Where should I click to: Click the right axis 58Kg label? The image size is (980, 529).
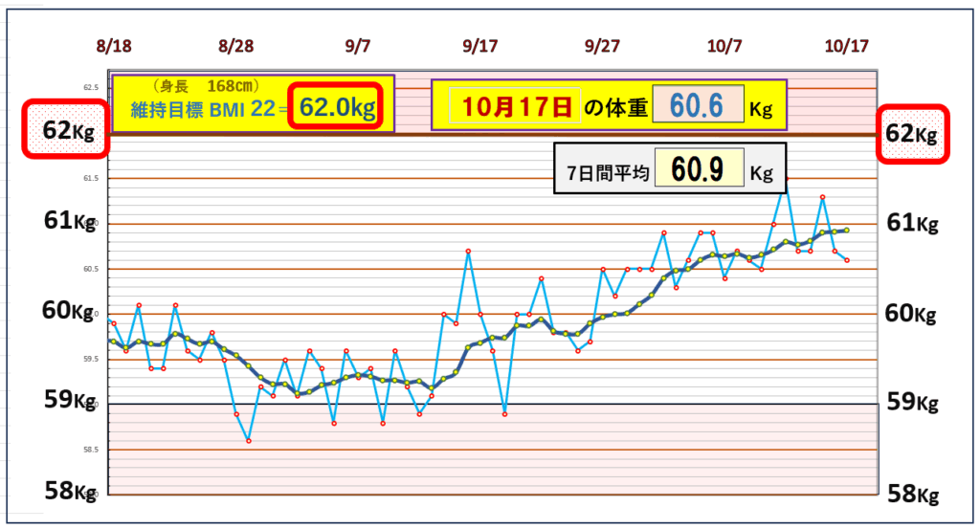point(911,493)
